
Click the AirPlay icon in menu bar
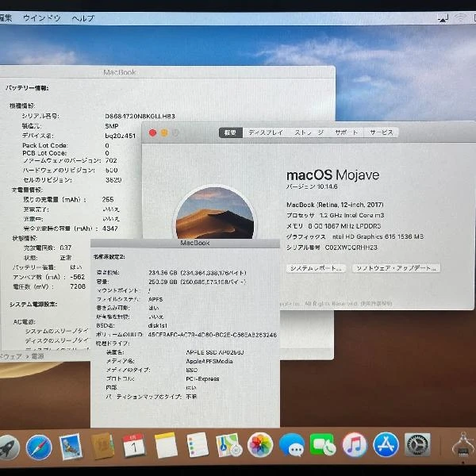443,18
